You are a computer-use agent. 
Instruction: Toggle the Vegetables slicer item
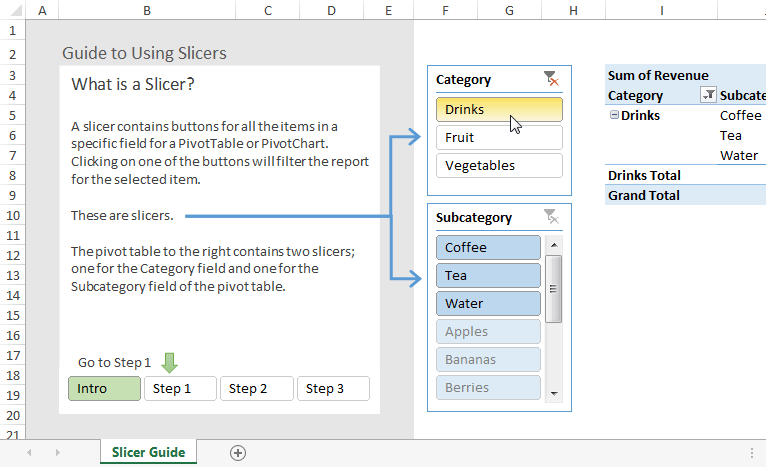(499, 165)
